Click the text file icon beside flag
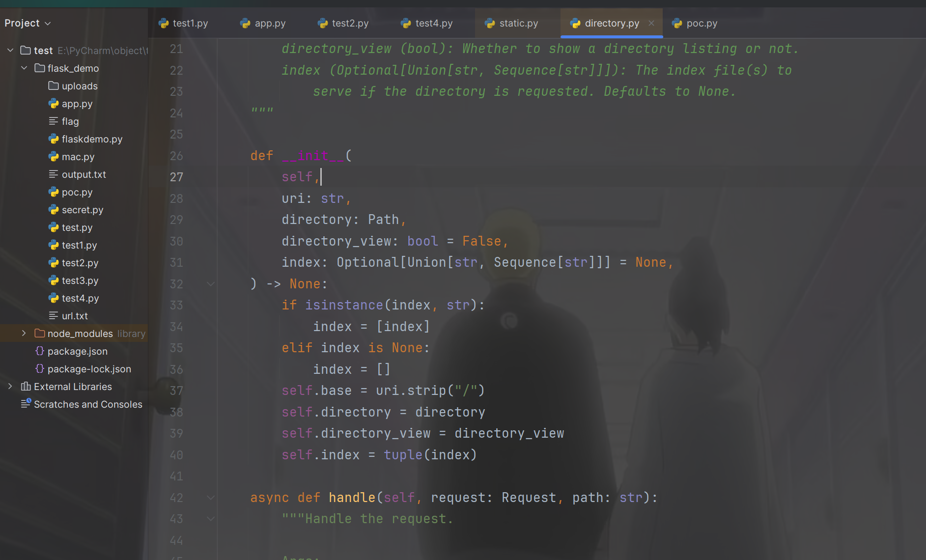 pos(54,121)
